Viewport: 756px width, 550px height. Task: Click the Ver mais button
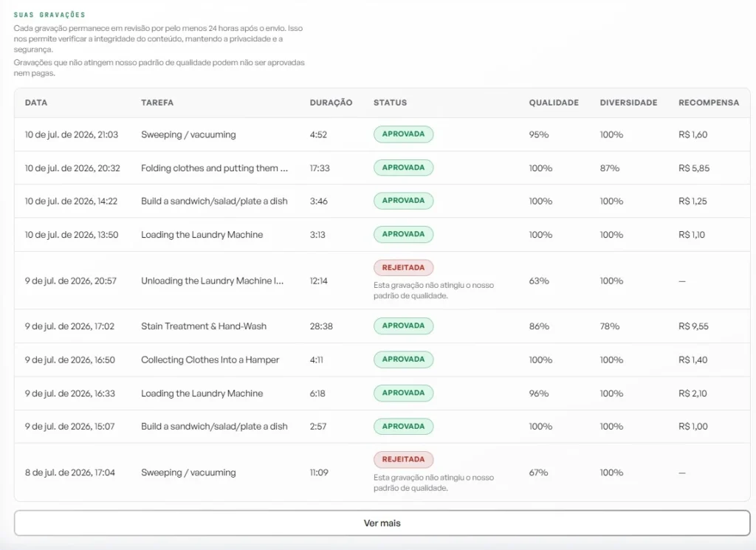click(382, 523)
